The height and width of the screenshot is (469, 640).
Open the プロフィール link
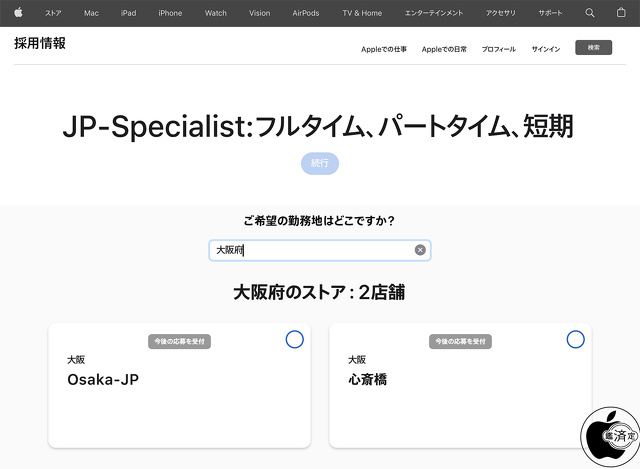pyautogui.click(x=499, y=49)
